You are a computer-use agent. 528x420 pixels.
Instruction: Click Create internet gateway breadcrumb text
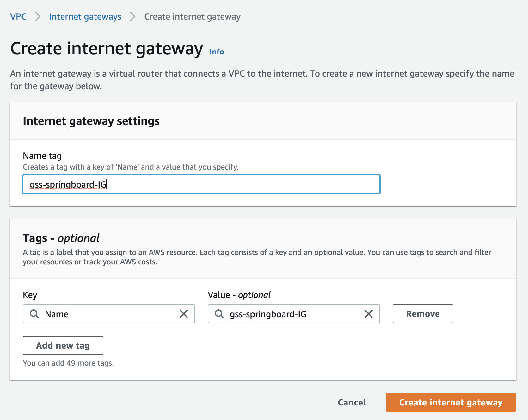(x=192, y=16)
